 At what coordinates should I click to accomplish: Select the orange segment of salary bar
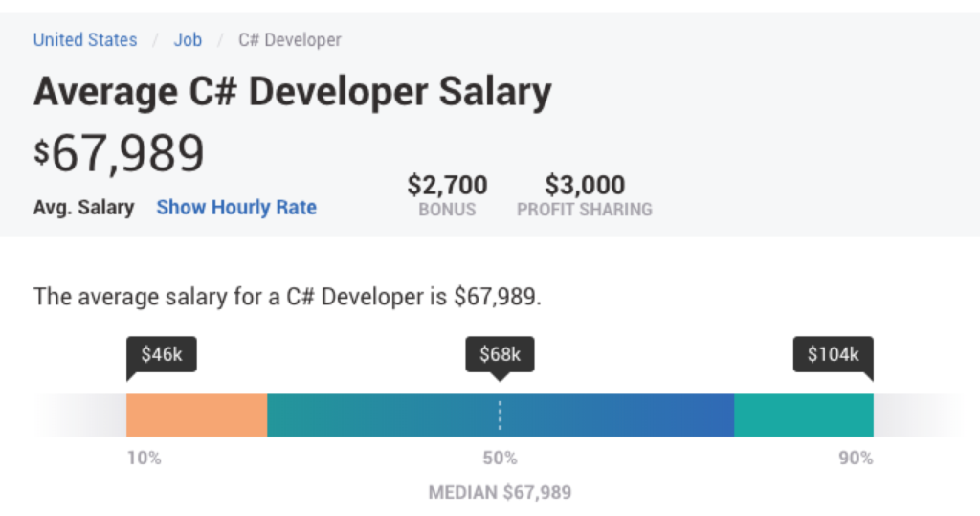[196, 415]
